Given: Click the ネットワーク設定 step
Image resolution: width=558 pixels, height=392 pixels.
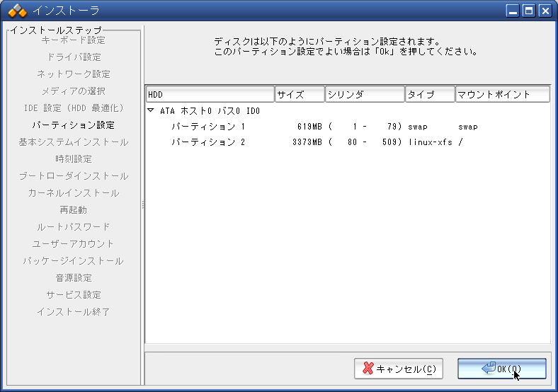Looking at the screenshot, I should 74,74.
